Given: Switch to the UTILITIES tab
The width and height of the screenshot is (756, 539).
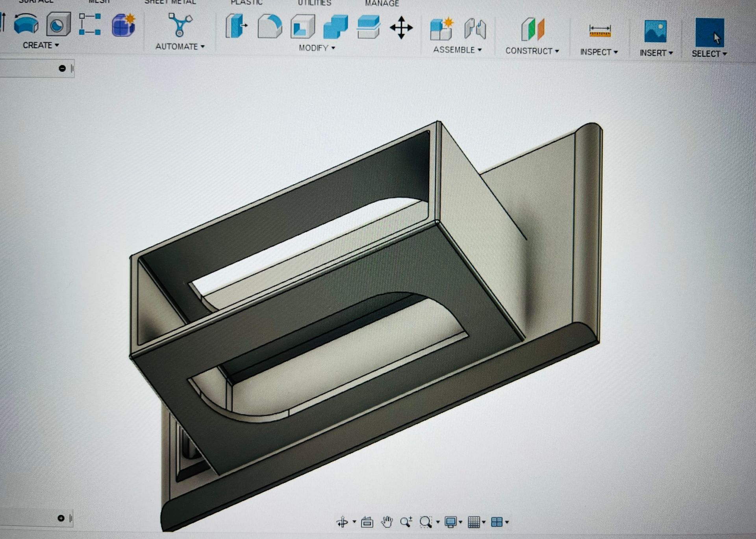Looking at the screenshot, I should [314, 3].
